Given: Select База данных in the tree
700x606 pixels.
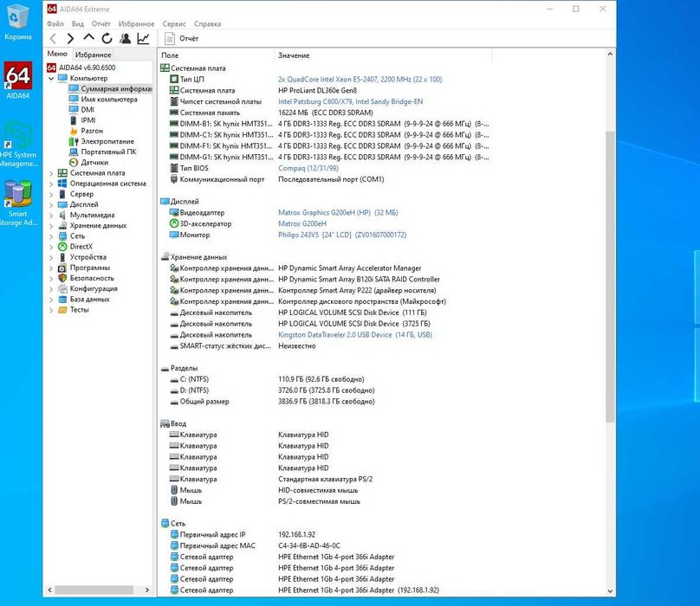Looking at the screenshot, I should click(84, 300).
